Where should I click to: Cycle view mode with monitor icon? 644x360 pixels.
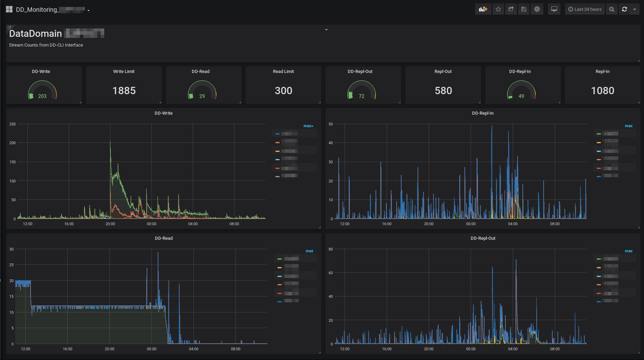coord(554,9)
